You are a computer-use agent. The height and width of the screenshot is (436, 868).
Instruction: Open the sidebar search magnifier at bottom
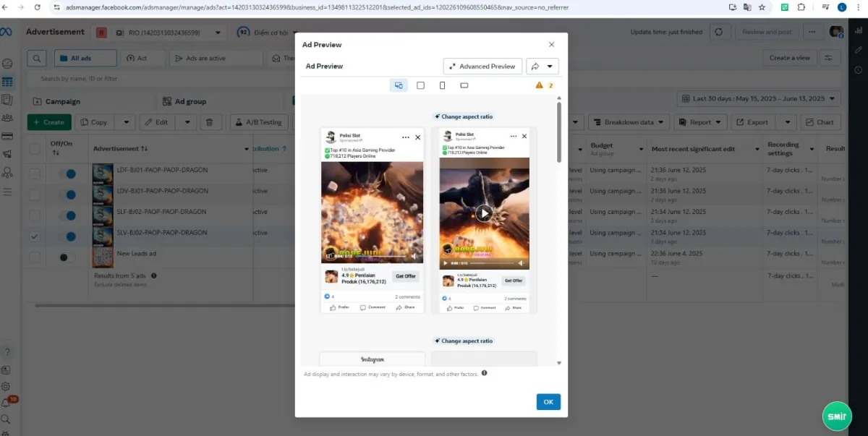pos(7,419)
